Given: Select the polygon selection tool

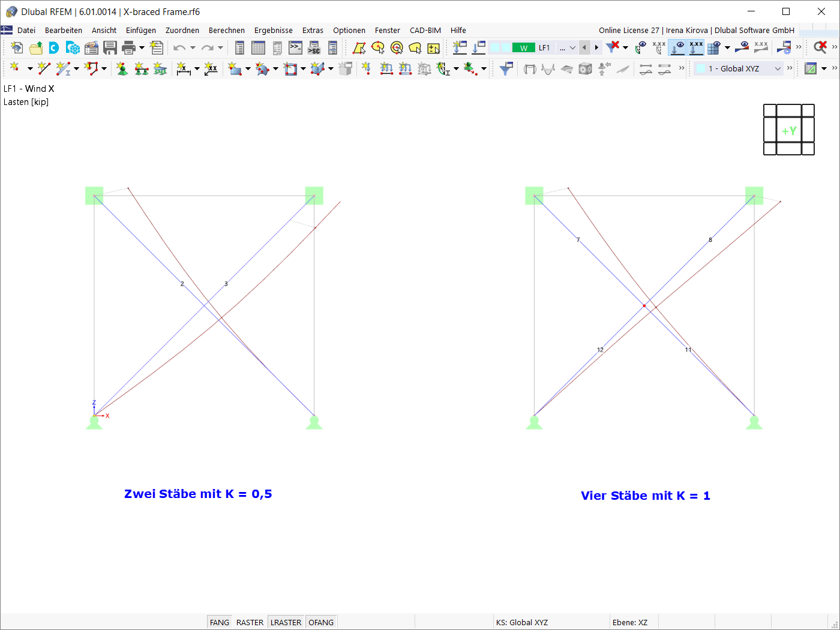Looking at the screenshot, I should [359, 48].
